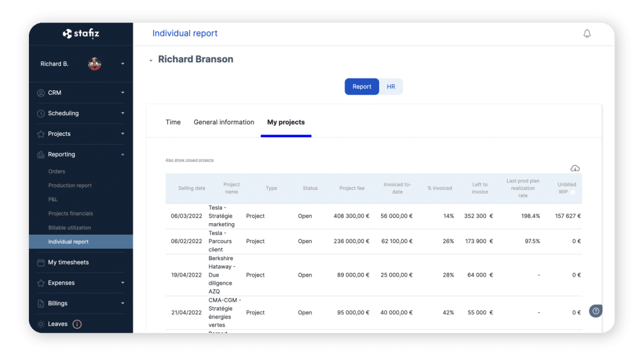Open Billable utilization report

tap(69, 228)
